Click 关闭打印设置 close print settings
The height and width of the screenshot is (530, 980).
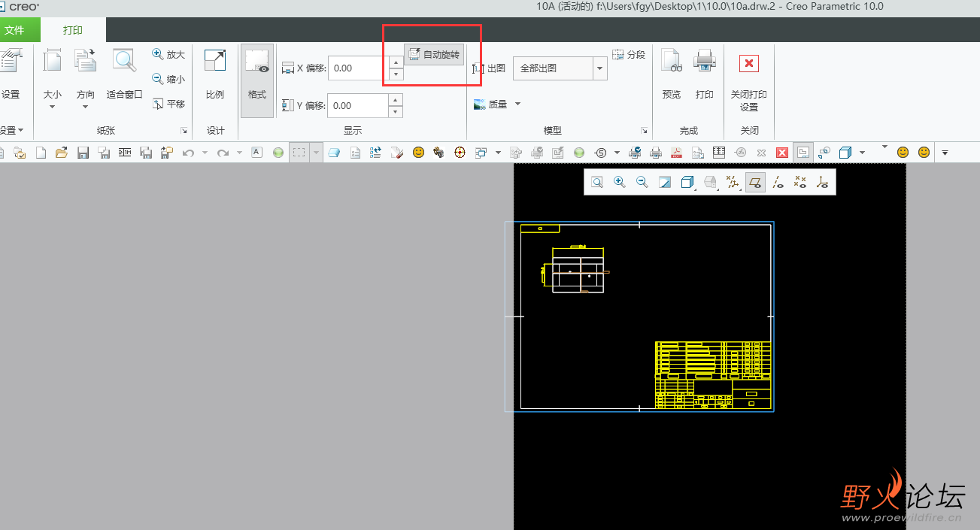pyautogui.click(x=749, y=81)
